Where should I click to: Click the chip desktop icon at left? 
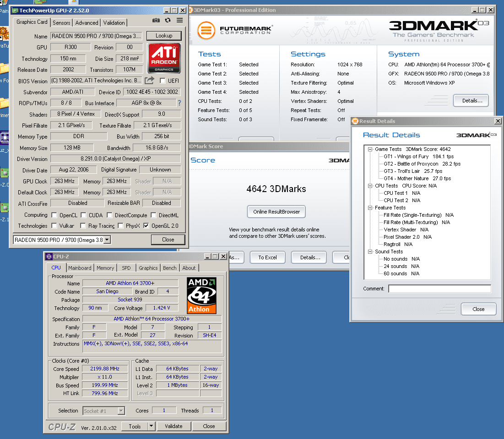click(x=5, y=138)
